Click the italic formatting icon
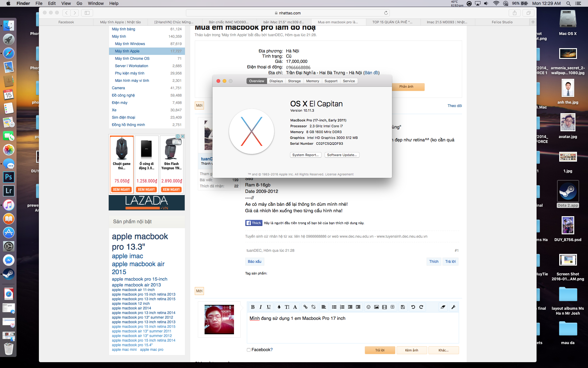588x368 pixels. tap(261, 307)
